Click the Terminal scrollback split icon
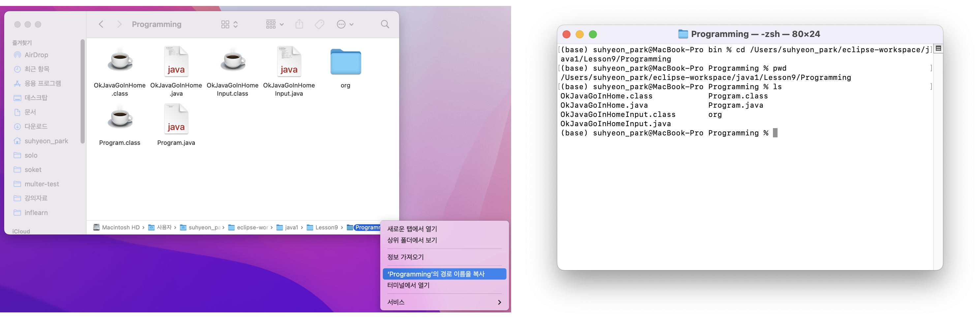The width and height of the screenshot is (980, 319). point(938,49)
